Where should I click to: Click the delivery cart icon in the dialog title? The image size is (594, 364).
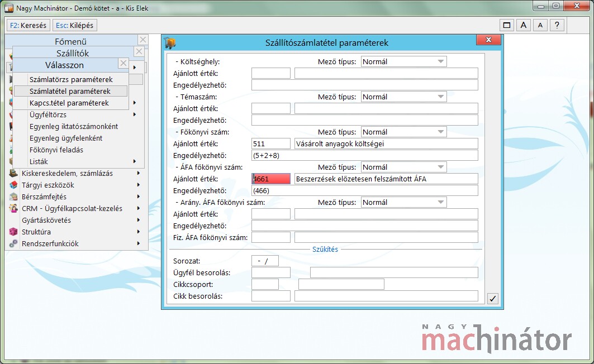click(170, 43)
